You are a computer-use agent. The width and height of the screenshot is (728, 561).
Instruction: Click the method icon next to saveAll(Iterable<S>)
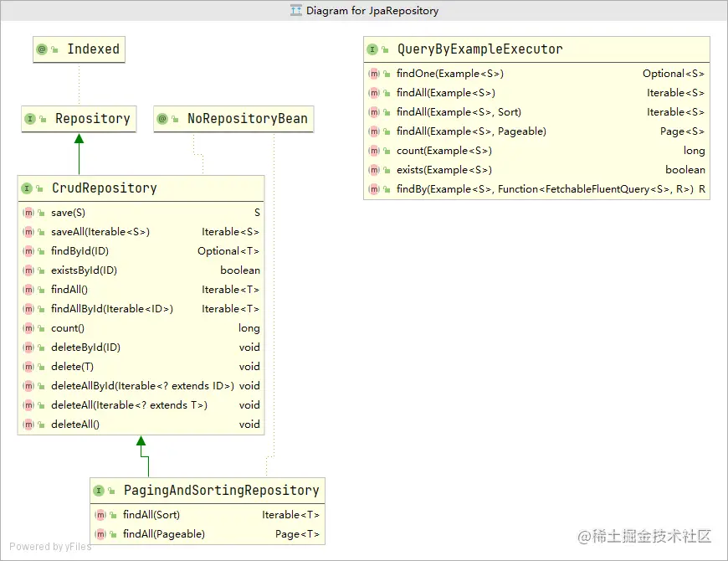pos(28,232)
